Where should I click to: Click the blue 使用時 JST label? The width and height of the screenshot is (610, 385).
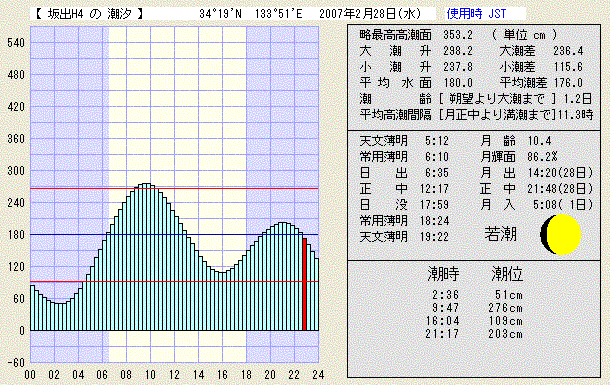476,14
